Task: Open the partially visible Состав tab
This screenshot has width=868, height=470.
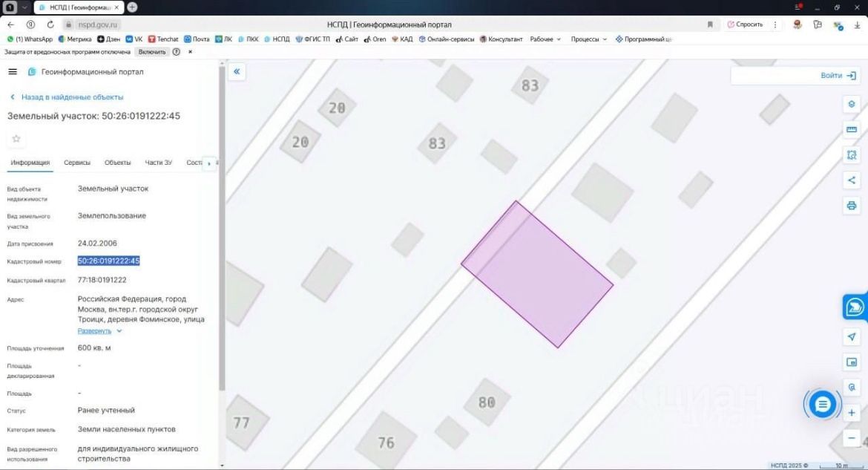Action: click(x=194, y=163)
